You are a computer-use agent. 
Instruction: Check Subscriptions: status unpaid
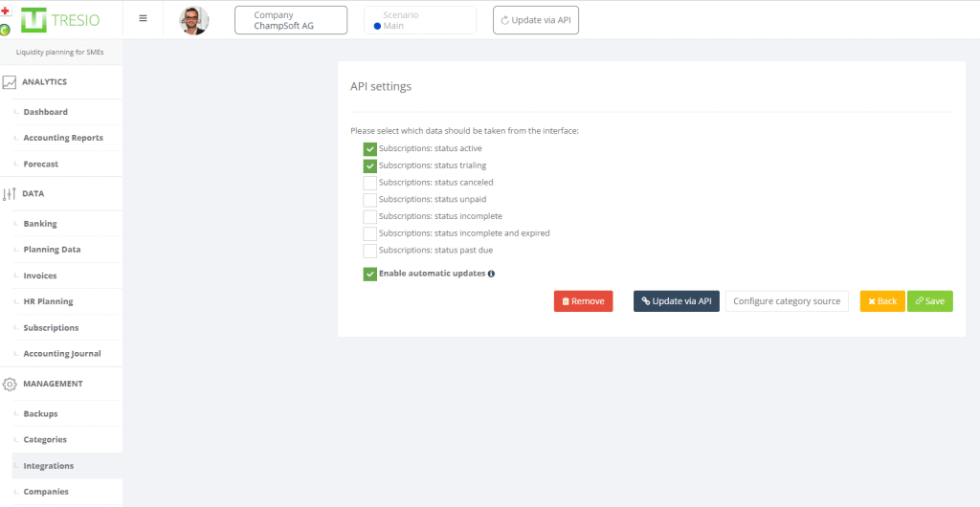pyautogui.click(x=370, y=200)
